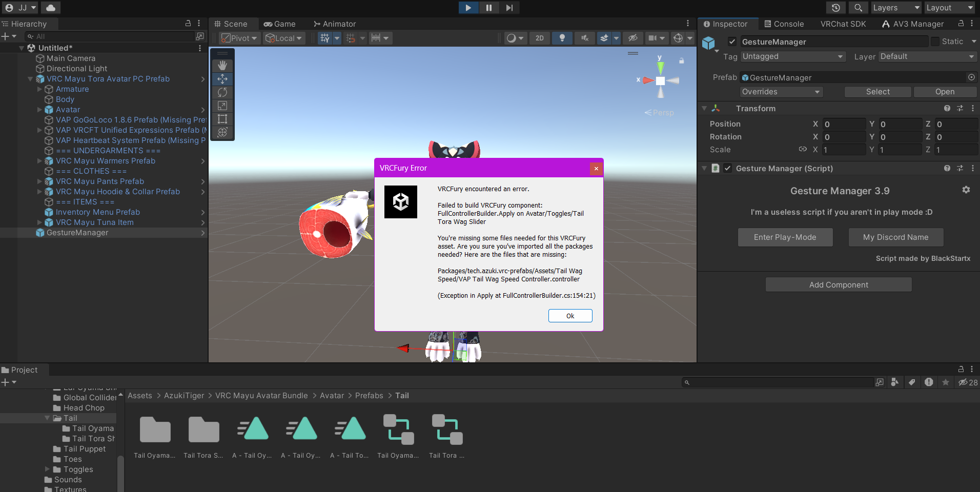Screen dimensions: 980x492
Task: Close the VRCFury Error dialog
Action: (596, 168)
